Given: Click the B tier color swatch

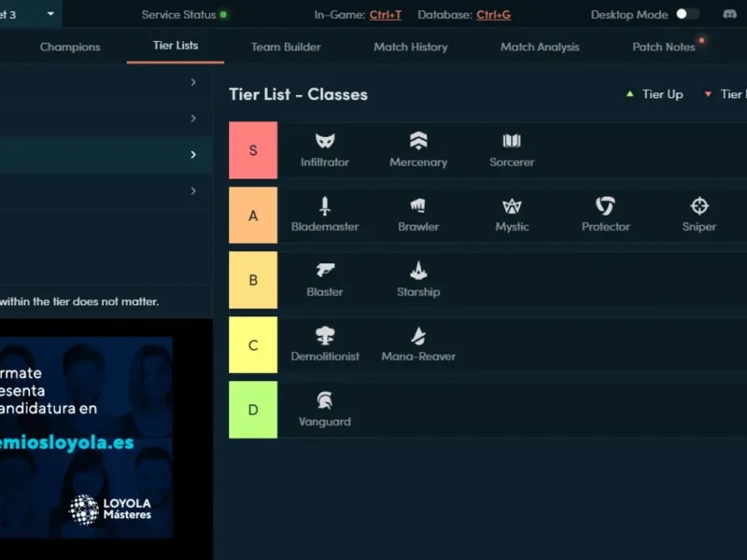Looking at the screenshot, I should [x=253, y=280].
